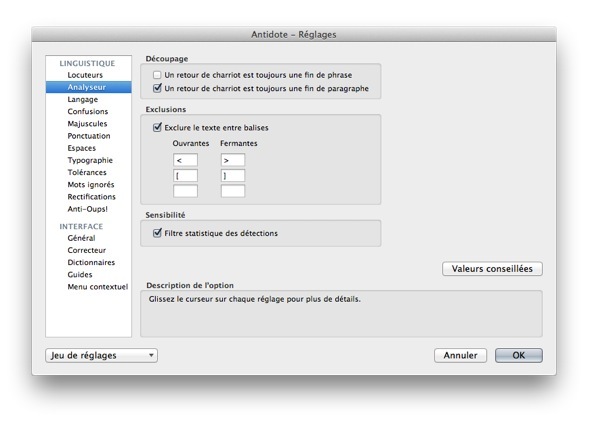This screenshot has width=609, height=426.
Task: Select Guides in the sidebar
Action: pyautogui.click(x=80, y=275)
